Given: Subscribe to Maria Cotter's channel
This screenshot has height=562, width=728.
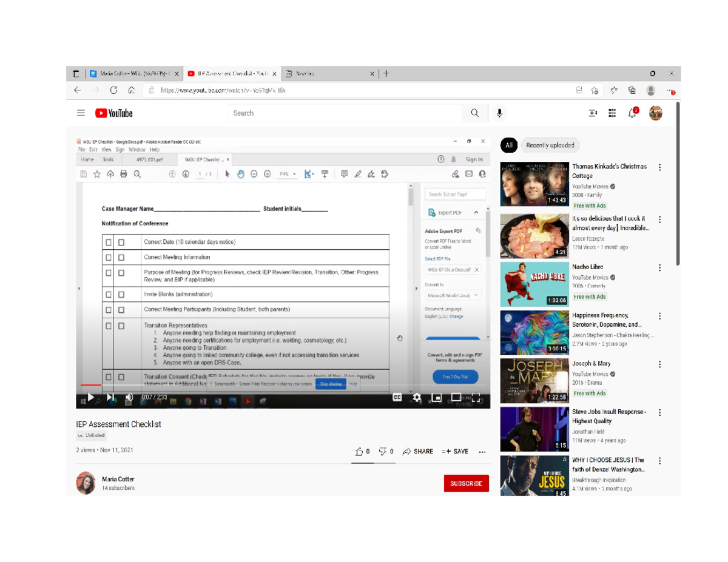Looking at the screenshot, I should click(x=466, y=484).
